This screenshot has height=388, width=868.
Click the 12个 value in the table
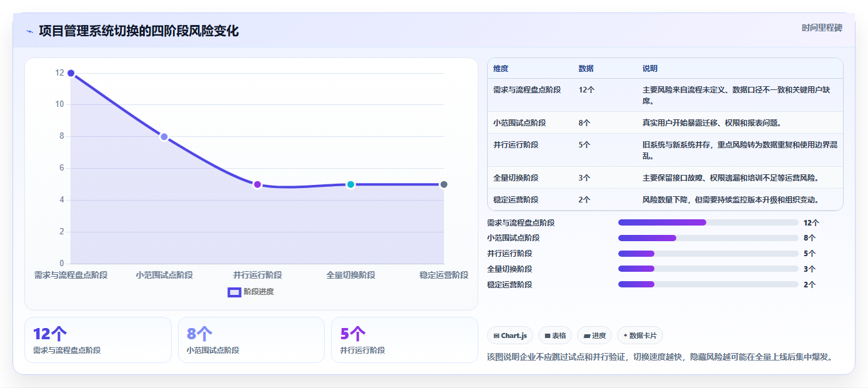(x=586, y=90)
